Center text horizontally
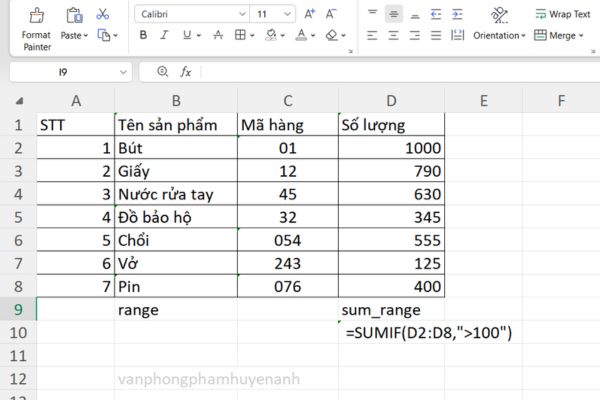The width and height of the screenshot is (600, 400). coord(393,36)
